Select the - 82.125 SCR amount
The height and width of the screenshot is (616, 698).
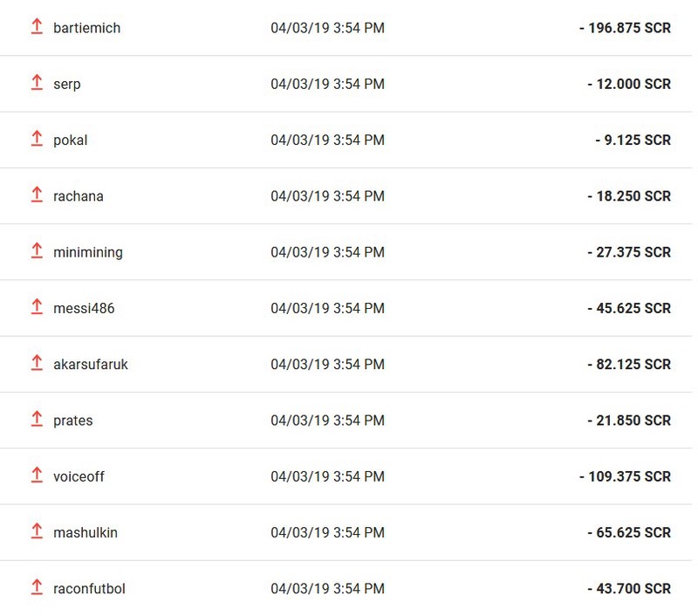629,365
